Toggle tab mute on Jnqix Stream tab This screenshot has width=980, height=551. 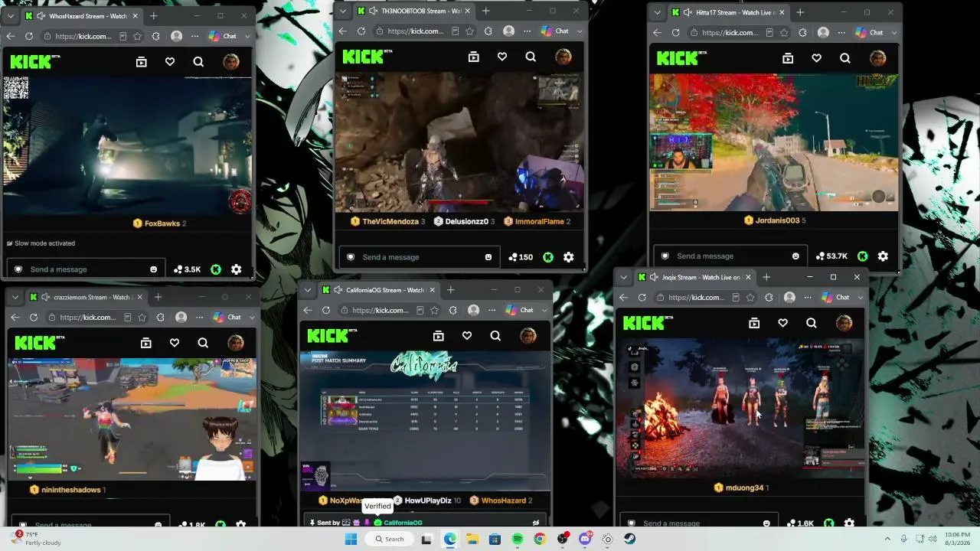pos(655,277)
